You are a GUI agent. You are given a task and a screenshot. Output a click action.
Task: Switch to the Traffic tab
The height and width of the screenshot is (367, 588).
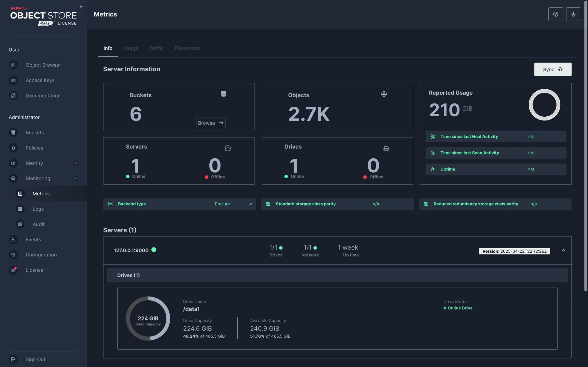tap(156, 48)
